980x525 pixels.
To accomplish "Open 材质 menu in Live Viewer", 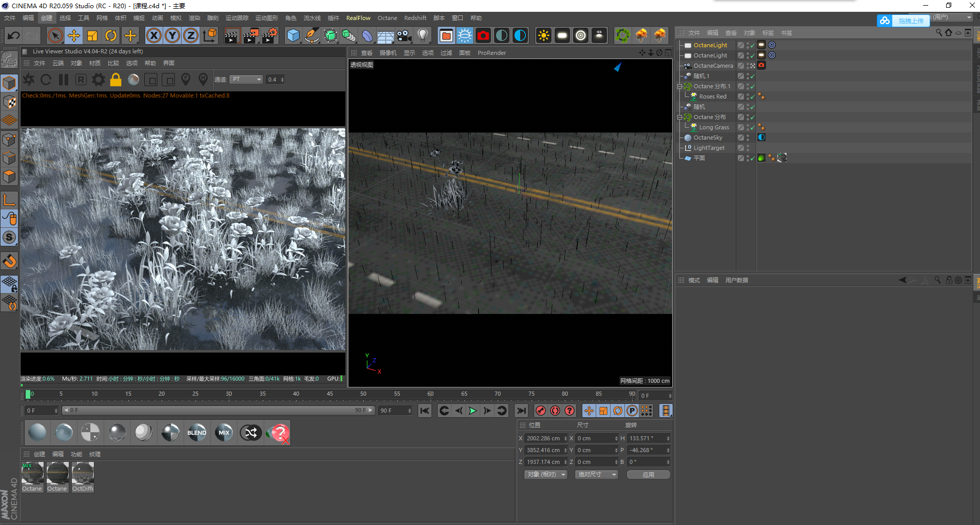I will 95,63.
